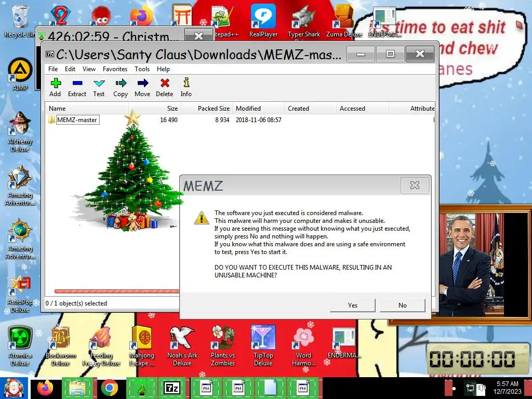Open Amazing Adventures shortcut with diamond icon
The width and height of the screenshot is (532, 399).
[x=20, y=185]
